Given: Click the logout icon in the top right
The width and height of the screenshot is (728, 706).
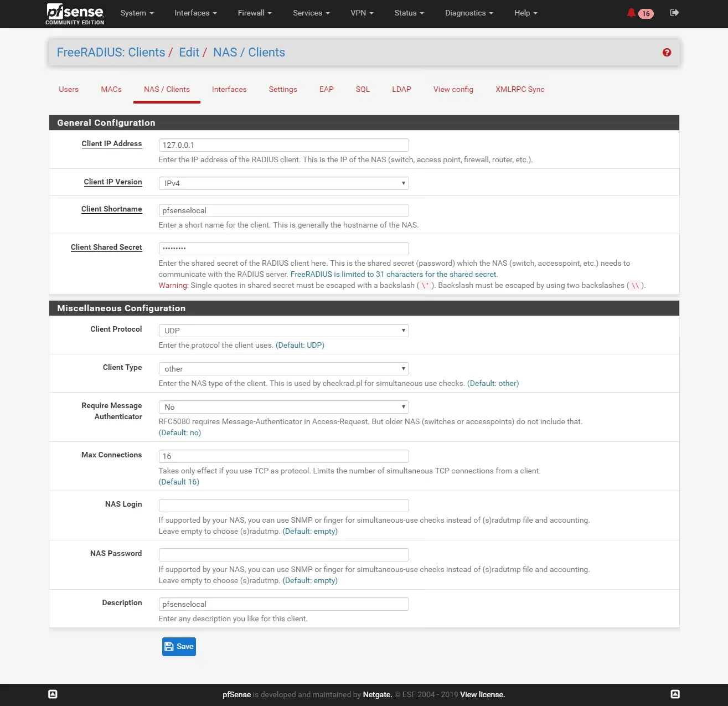Looking at the screenshot, I should click(x=674, y=12).
